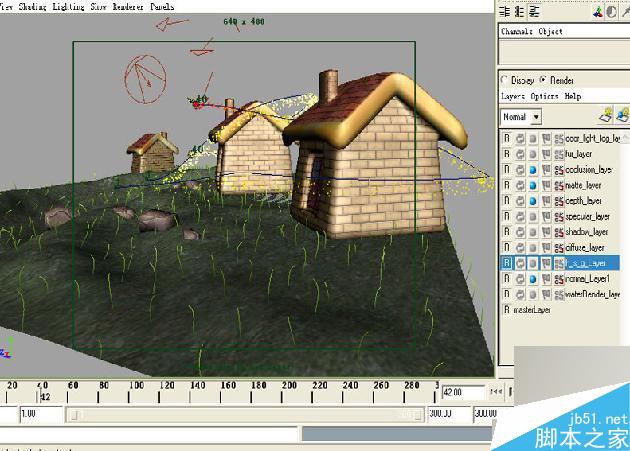Click second channel box layout icon
The width and height of the screenshot is (630, 451).
click(520, 12)
